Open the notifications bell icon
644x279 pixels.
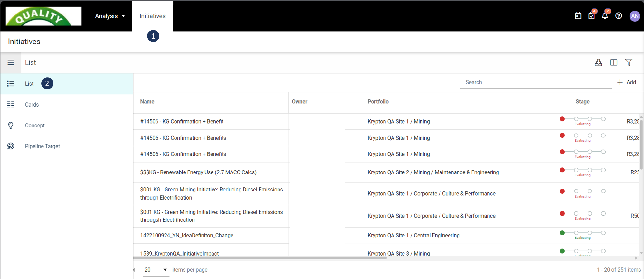point(605,15)
